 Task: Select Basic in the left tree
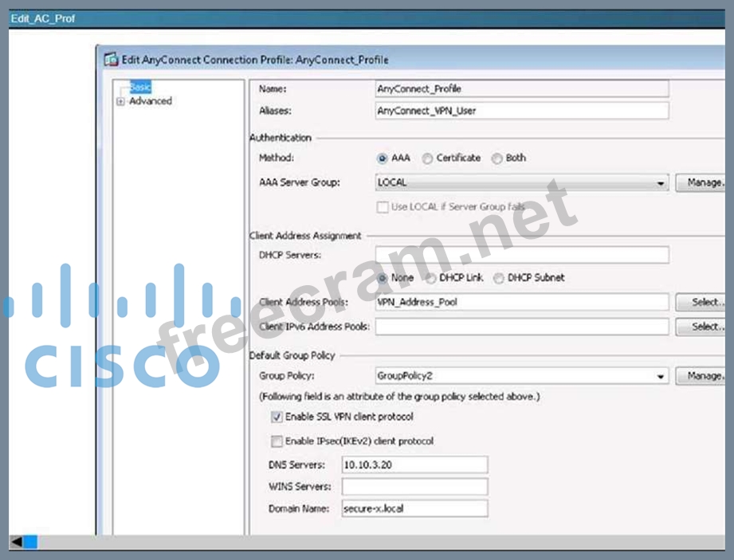tap(140, 88)
